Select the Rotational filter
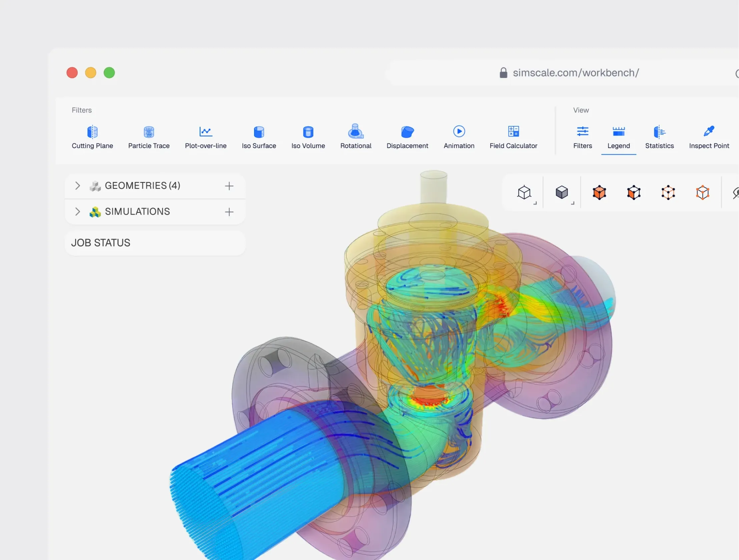The width and height of the screenshot is (739, 560). pyautogui.click(x=356, y=137)
